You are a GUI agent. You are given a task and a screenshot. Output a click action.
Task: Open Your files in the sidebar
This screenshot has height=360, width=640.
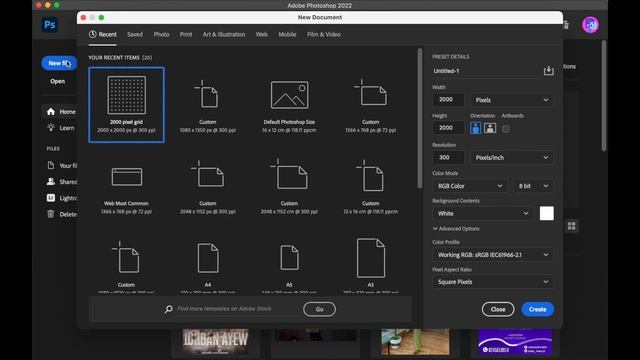pyautogui.click(x=61, y=166)
